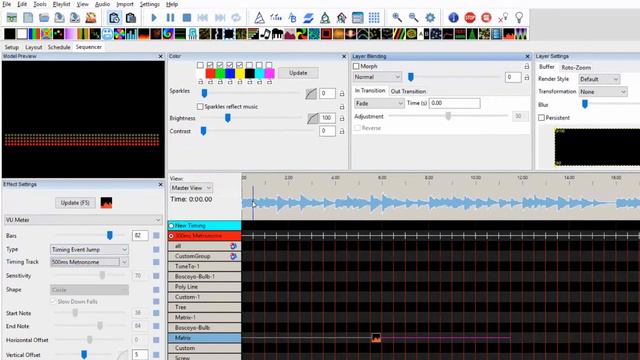Select the VU Meter effect on Matrix row
The width and height of the screenshot is (640, 360).
376,338
